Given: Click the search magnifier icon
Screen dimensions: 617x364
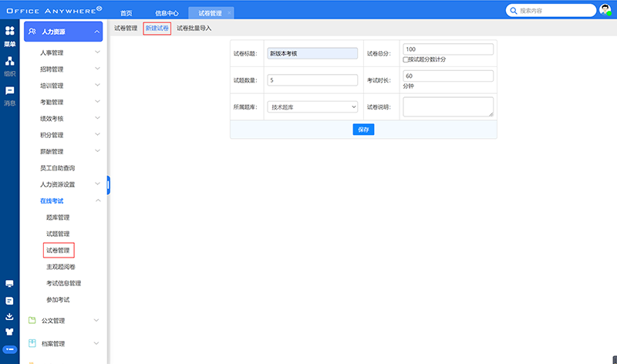Looking at the screenshot, I should 514,11.
